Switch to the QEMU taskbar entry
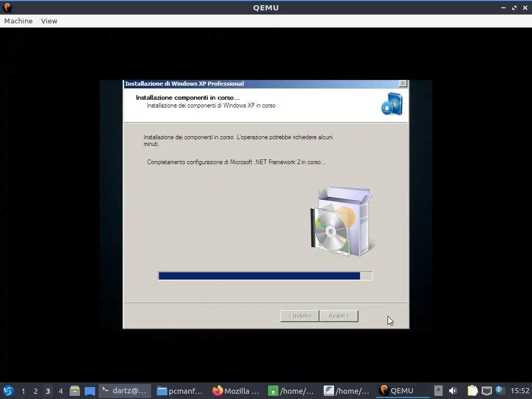This screenshot has height=399, width=532. 403,391
